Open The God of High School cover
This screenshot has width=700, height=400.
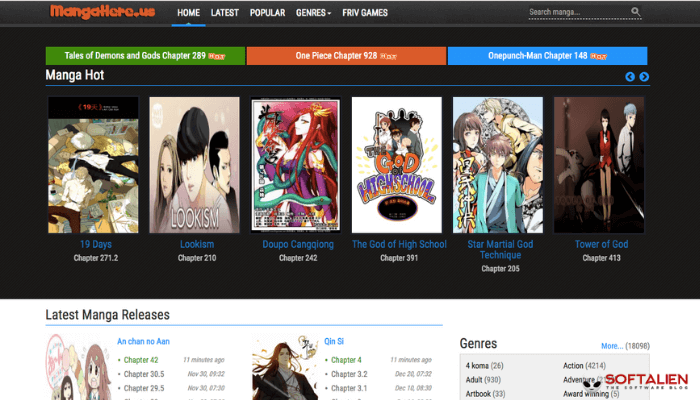pyautogui.click(x=396, y=165)
